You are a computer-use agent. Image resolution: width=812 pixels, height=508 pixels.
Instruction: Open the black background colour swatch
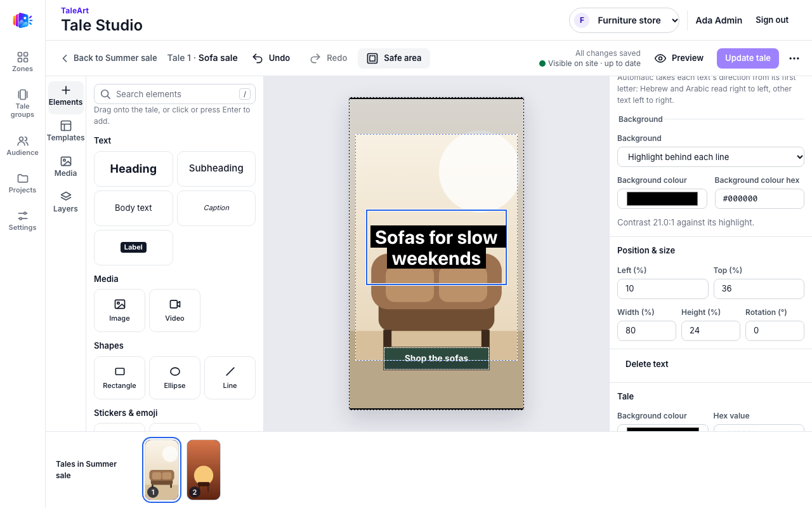(662, 199)
